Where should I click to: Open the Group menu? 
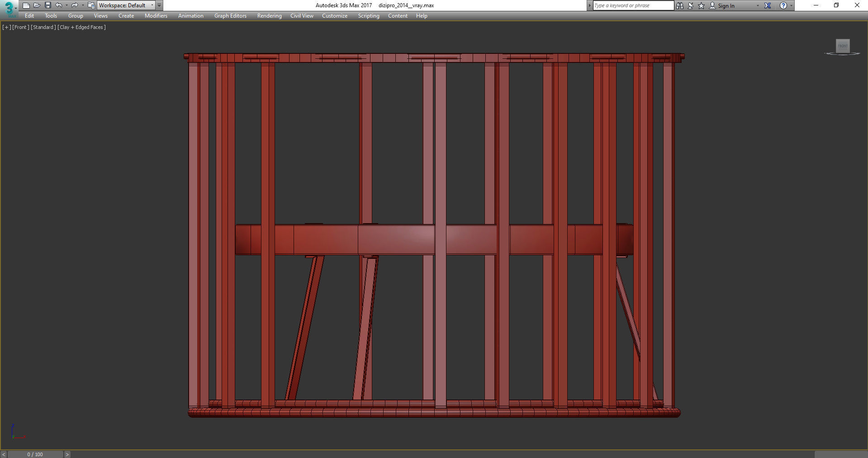click(76, 16)
